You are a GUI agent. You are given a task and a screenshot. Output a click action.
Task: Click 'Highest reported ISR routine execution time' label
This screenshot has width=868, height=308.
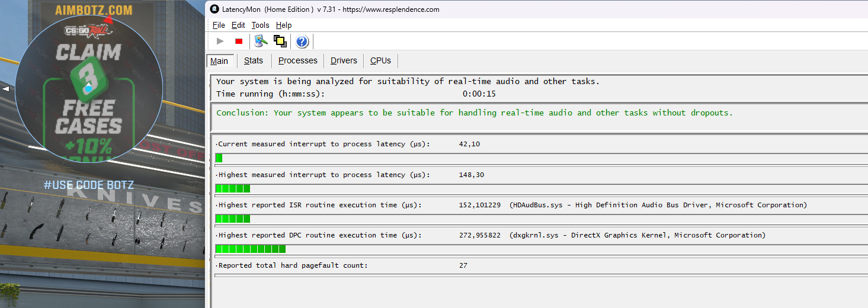tap(320, 205)
